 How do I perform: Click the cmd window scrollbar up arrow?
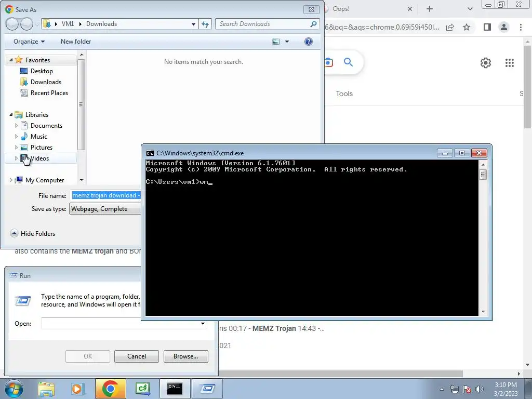pos(483,165)
